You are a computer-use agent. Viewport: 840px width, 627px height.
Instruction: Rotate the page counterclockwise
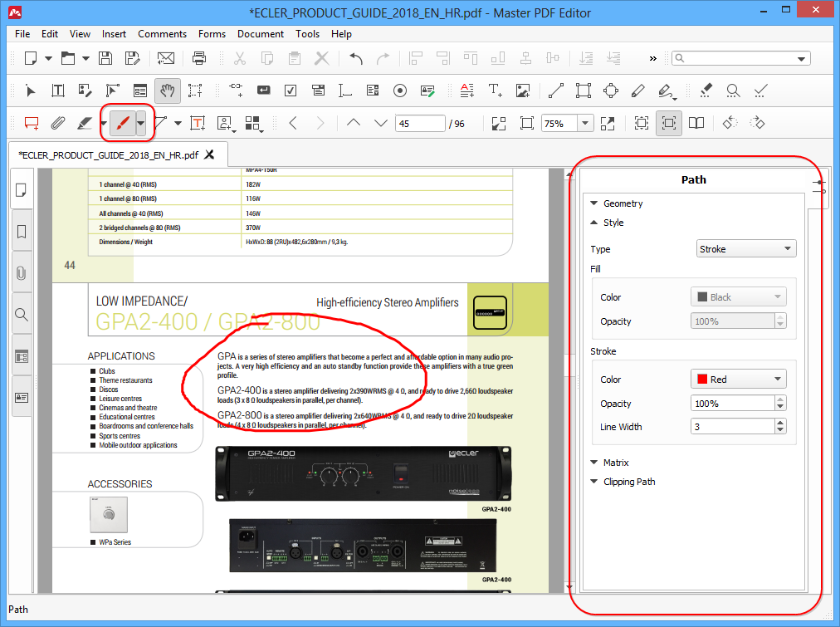[728, 123]
